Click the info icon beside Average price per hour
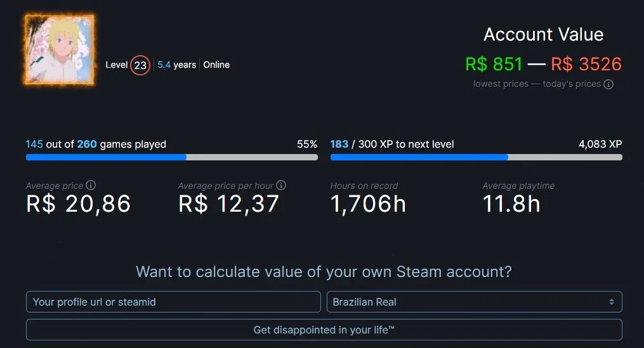The image size is (644, 348). pyautogui.click(x=281, y=186)
